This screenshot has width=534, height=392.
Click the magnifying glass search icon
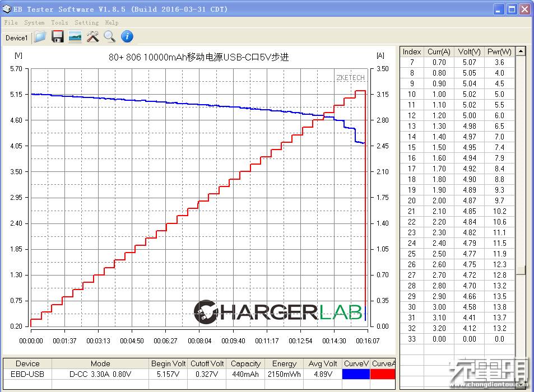point(110,37)
